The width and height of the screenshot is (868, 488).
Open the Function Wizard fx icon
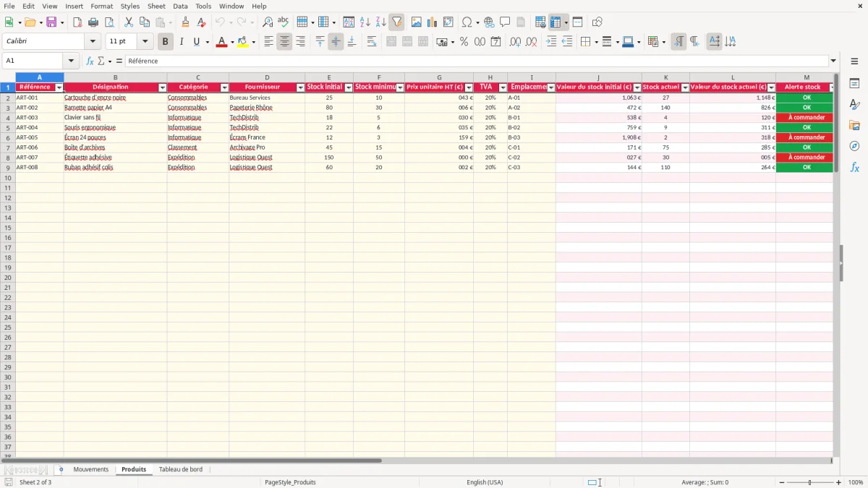[90, 61]
